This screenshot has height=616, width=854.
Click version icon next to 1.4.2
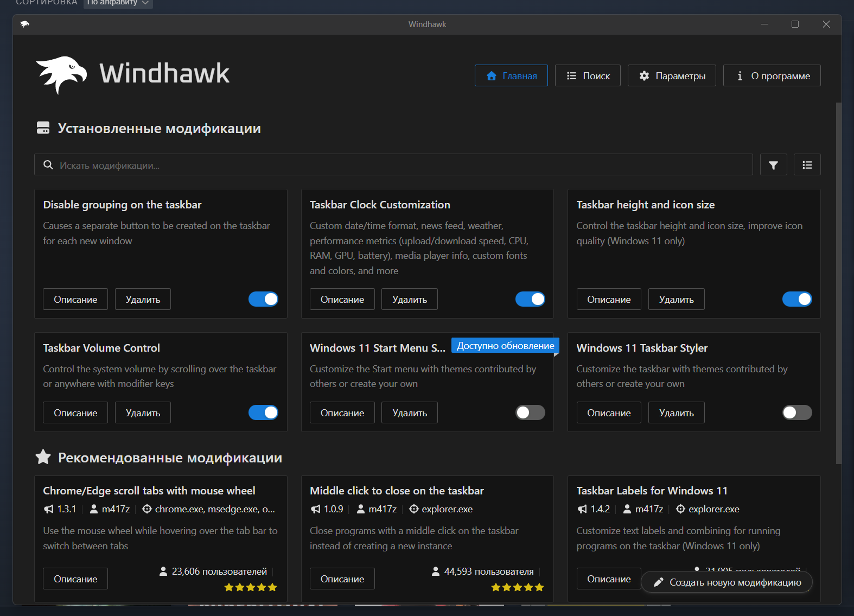click(x=582, y=509)
